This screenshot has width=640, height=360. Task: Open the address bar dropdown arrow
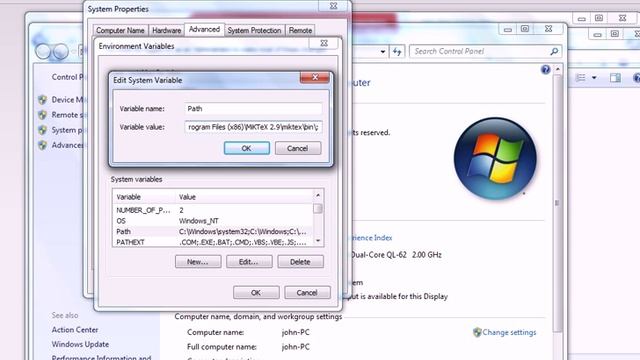pyautogui.click(x=382, y=51)
